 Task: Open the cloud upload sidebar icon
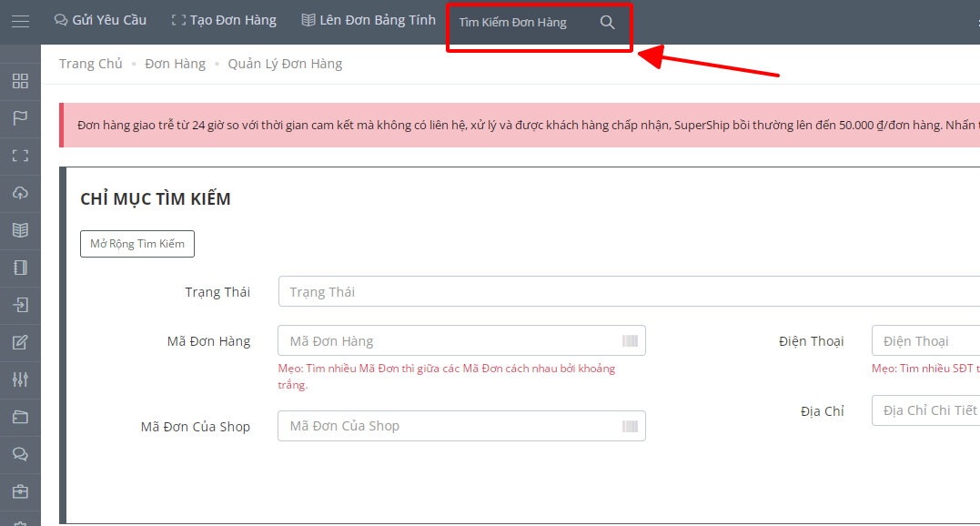20,193
